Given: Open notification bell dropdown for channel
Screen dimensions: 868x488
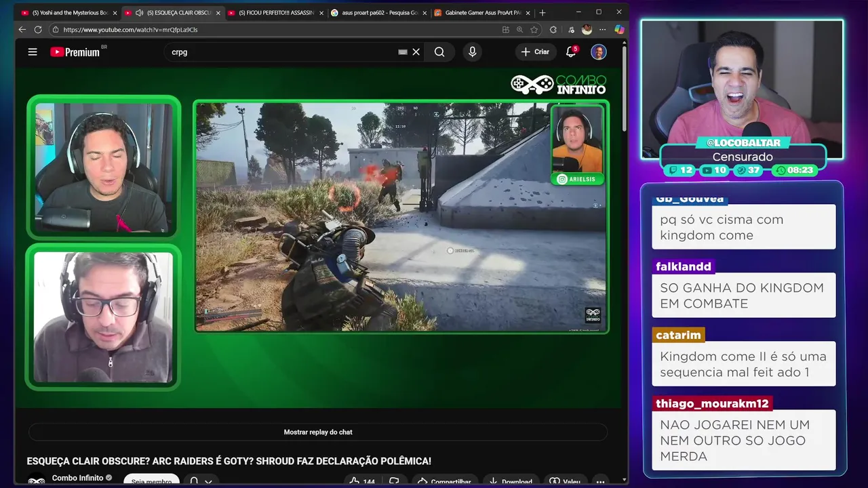Looking at the screenshot, I should click(x=201, y=481).
